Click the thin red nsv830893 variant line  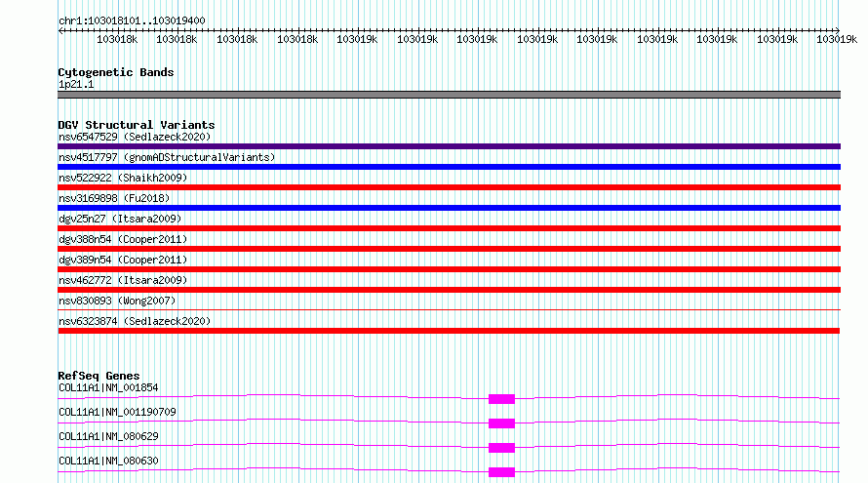449,309
